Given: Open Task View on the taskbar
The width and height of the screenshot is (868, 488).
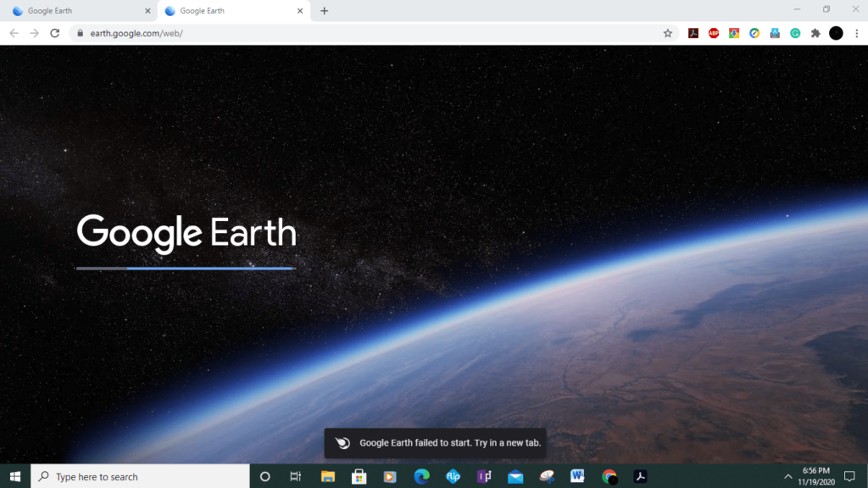Looking at the screenshot, I should (x=296, y=476).
